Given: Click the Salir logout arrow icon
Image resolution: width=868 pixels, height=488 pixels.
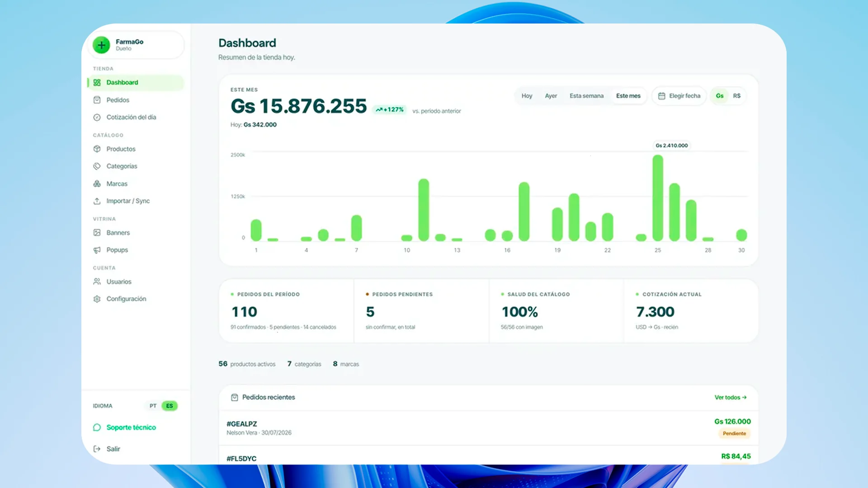Looking at the screenshot, I should pos(97,449).
